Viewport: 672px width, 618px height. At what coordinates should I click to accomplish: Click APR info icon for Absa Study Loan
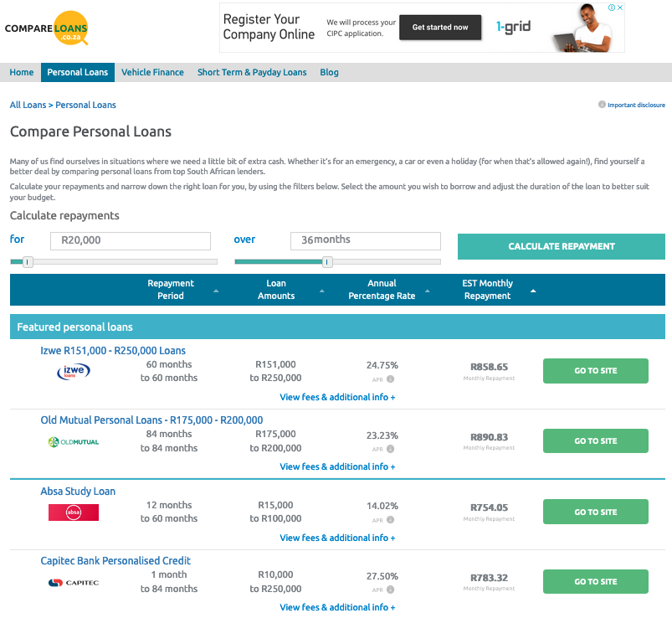click(x=391, y=520)
